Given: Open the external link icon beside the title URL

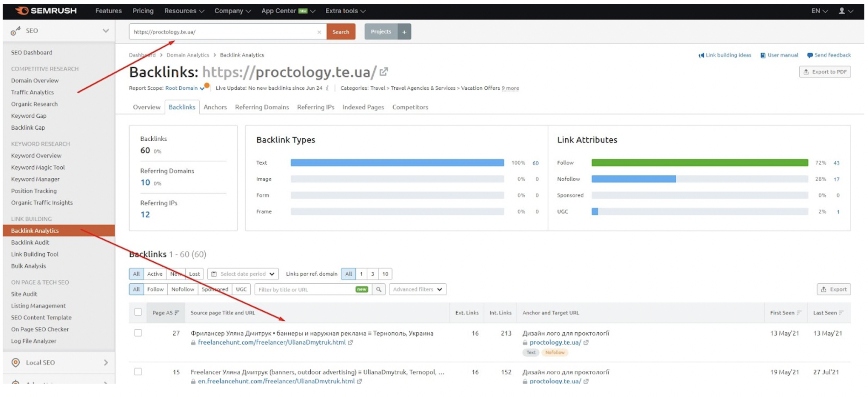Looking at the screenshot, I should (384, 72).
